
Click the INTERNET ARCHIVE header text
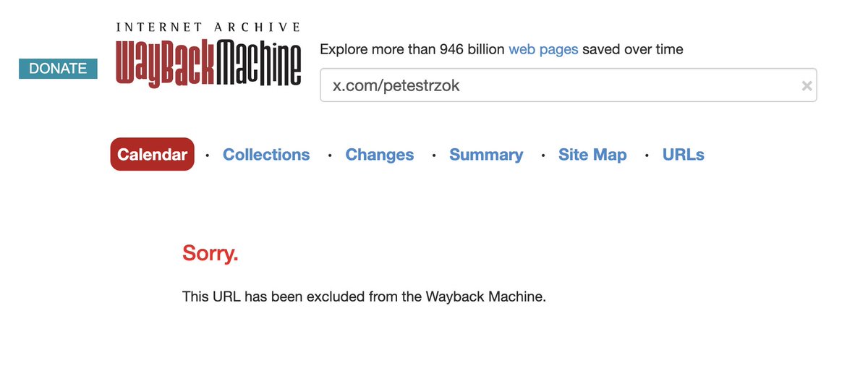click(208, 27)
